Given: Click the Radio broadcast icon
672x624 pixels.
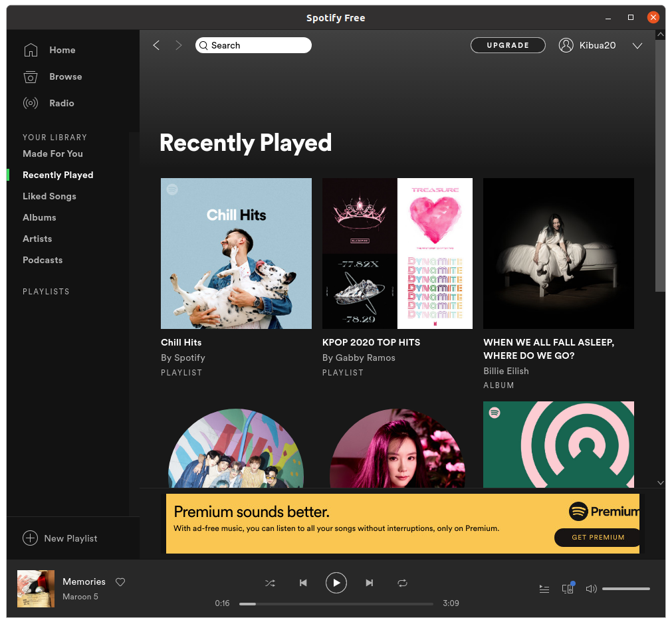Looking at the screenshot, I should coord(31,103).
